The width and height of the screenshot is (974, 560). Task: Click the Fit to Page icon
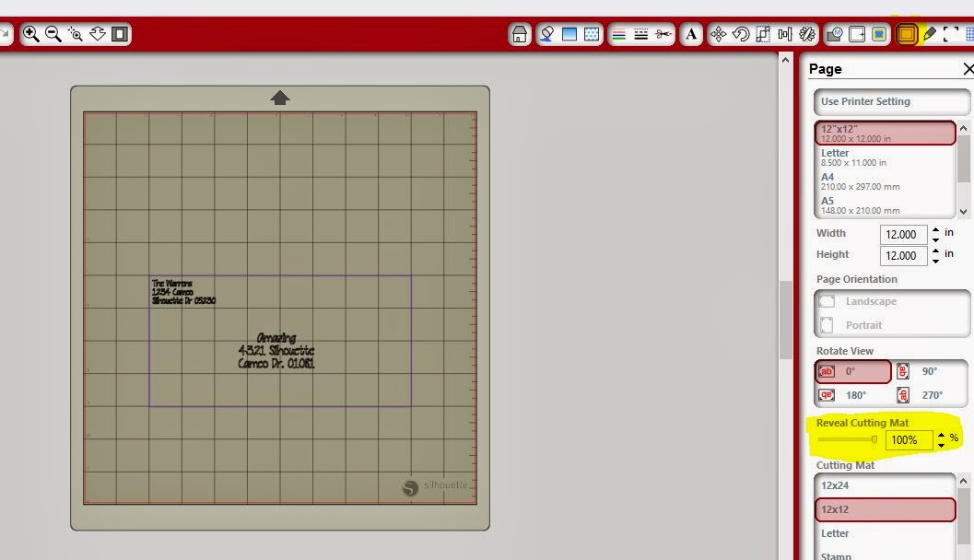pos(120,34)
